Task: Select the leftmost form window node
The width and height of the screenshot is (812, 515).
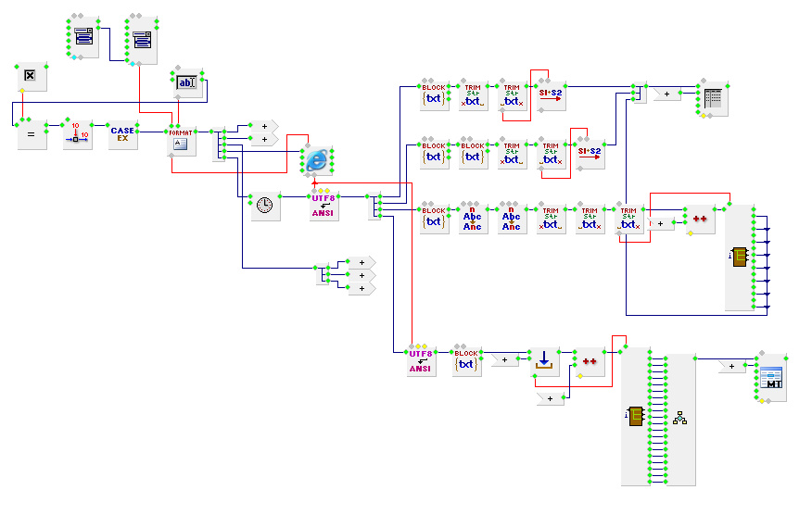Action: (x=83, y=37)
